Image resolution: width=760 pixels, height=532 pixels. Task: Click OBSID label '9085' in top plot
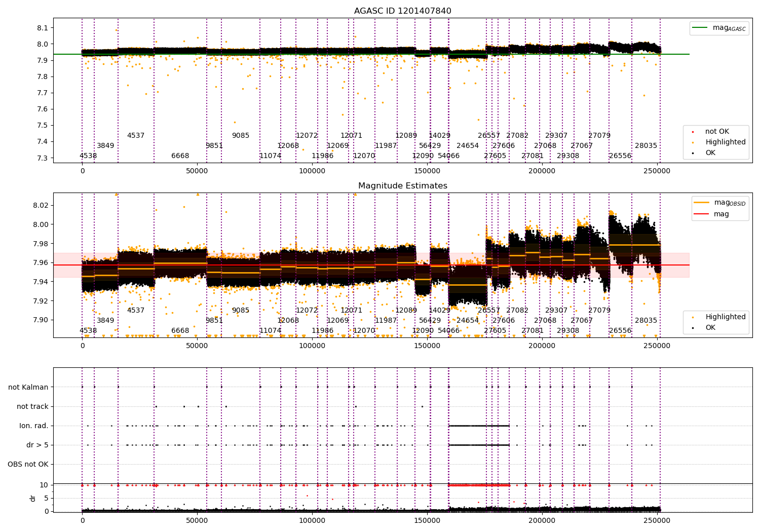[x=241, y=136]
